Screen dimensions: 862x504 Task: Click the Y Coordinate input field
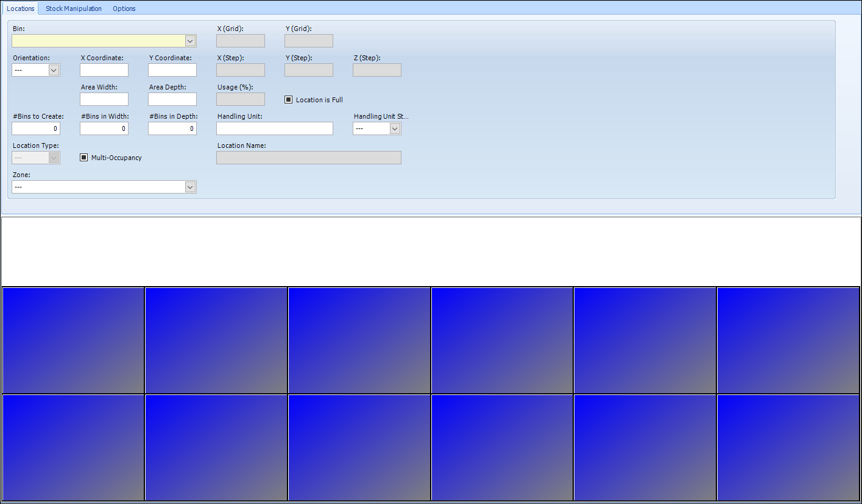pyautogui.click(x=172, y=70)
